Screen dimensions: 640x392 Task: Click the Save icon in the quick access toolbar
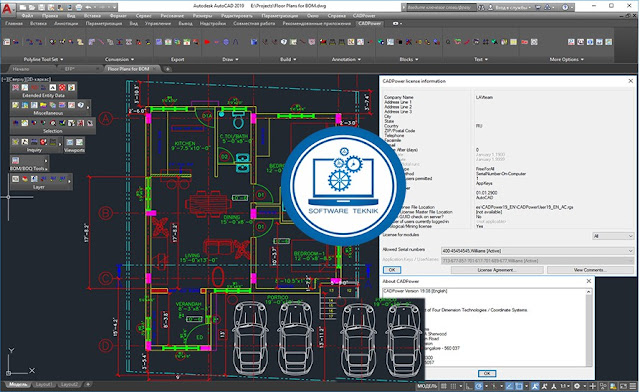click(x=42, y=7)
